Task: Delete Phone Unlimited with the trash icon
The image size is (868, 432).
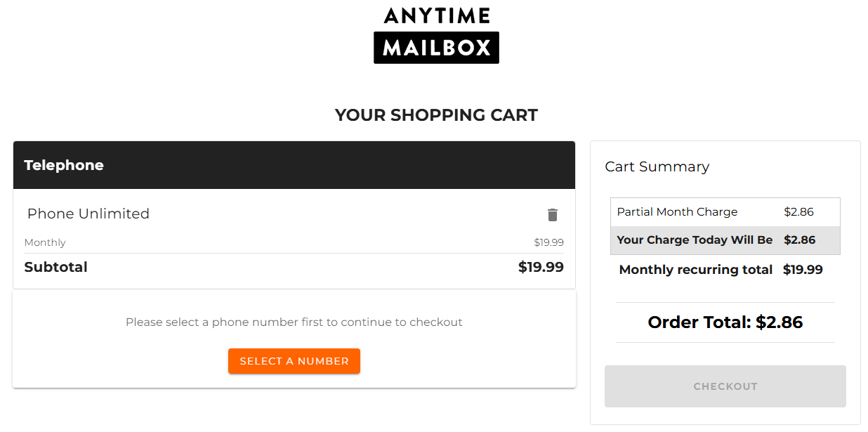Action: point(553,215)
